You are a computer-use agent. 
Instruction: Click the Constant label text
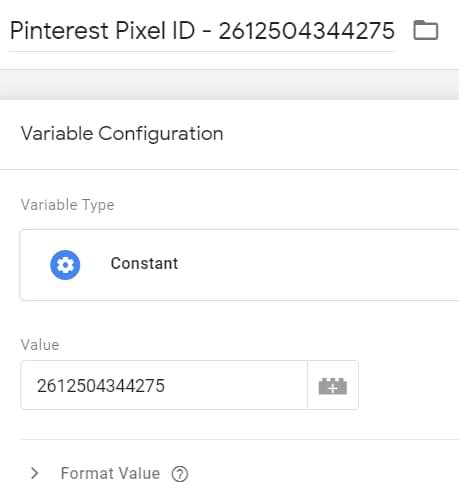tap(144, 263)
